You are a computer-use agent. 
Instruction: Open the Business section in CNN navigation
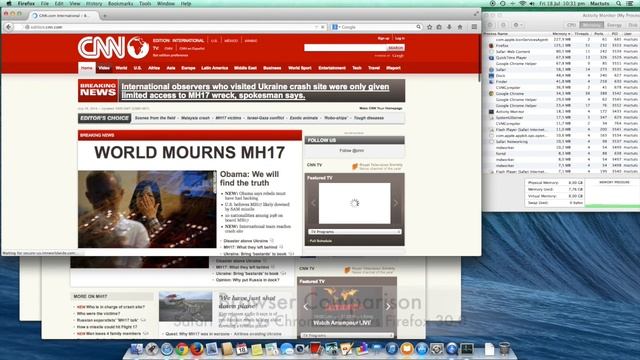point(272,68)
